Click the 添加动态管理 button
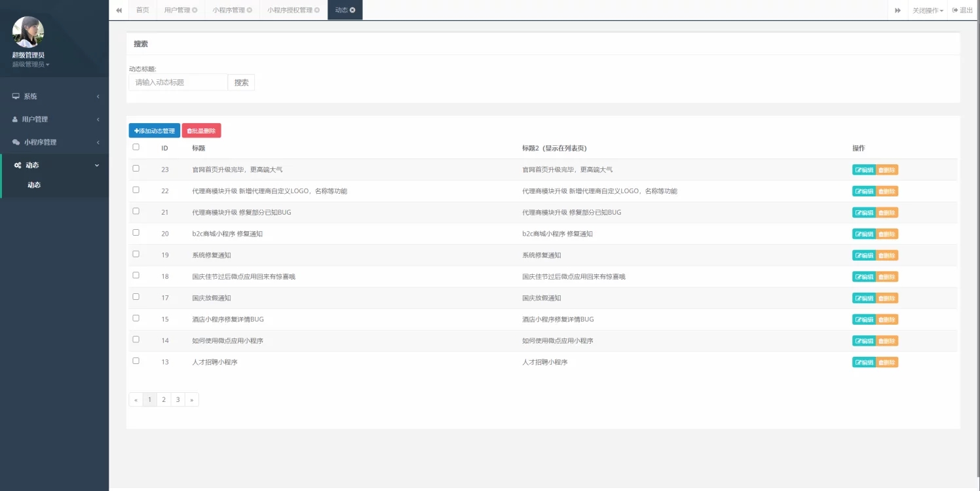 155,131
